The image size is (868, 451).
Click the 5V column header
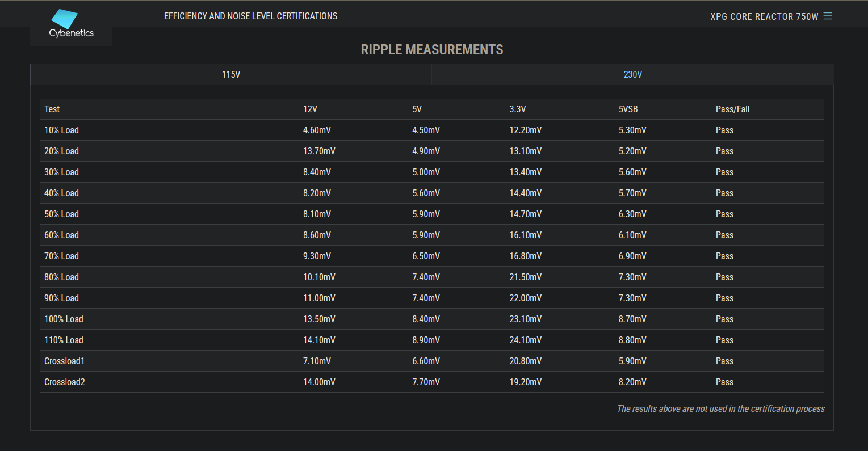click(x=417, y=109)
